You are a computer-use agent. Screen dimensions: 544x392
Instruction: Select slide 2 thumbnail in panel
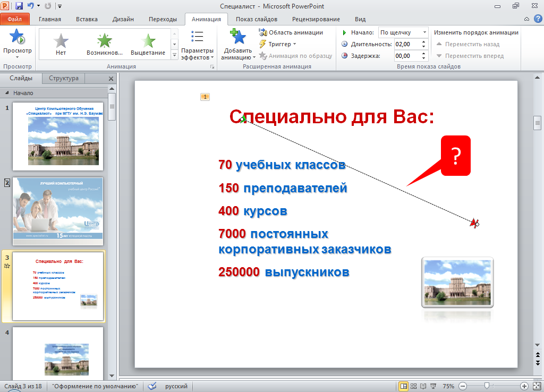57,211
